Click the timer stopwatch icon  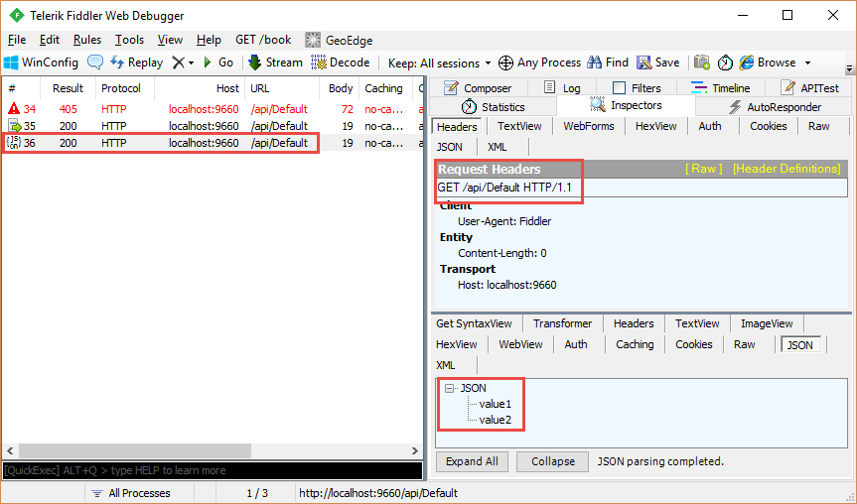point(725,63)
